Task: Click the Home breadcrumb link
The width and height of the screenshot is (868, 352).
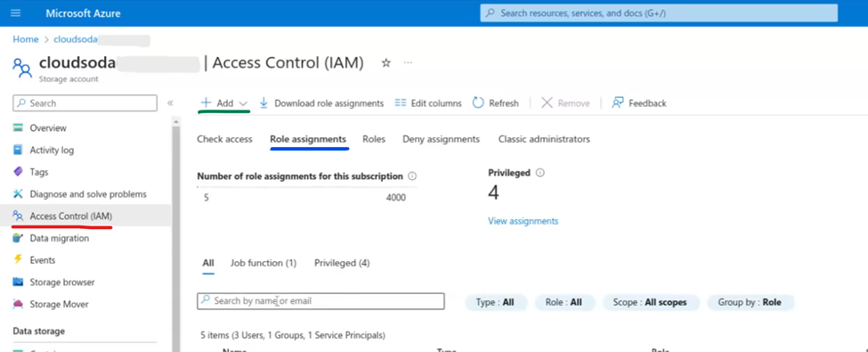Action: click(x=26, y=39)
